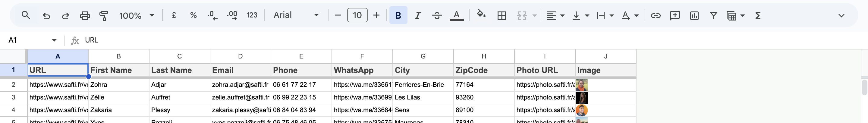Click the undo arrow icon

(x=46, y=15)
